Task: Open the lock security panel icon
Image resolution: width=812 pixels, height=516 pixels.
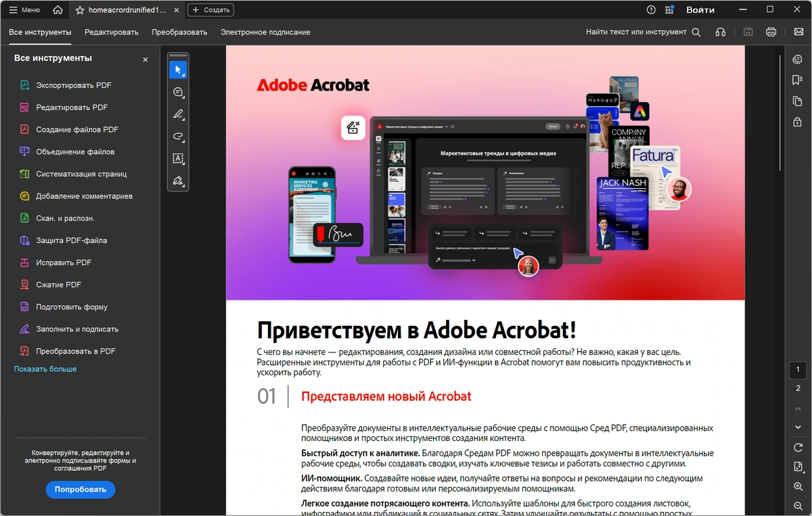Action: coord(798,122)
